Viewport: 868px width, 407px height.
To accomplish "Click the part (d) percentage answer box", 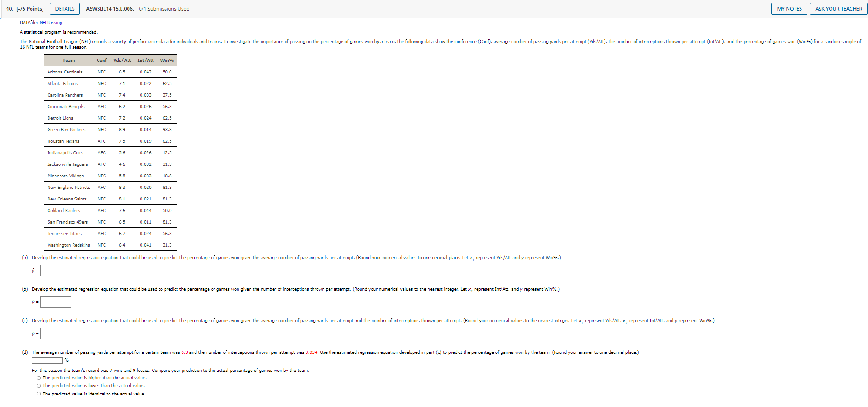I will click(x=47, y=360).
